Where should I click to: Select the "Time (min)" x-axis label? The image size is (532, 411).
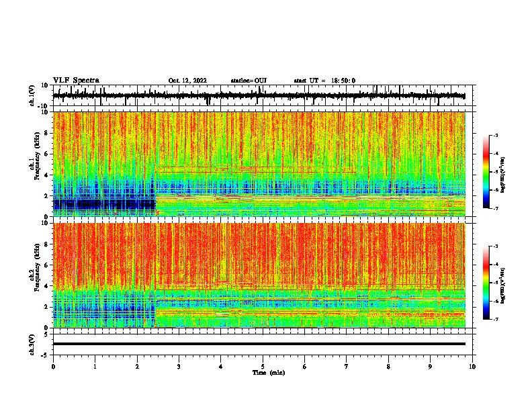click(x=269, y=373)
